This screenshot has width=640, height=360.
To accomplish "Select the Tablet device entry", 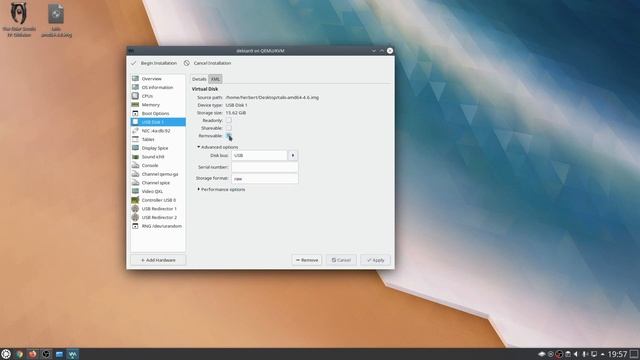I will 158,139.
